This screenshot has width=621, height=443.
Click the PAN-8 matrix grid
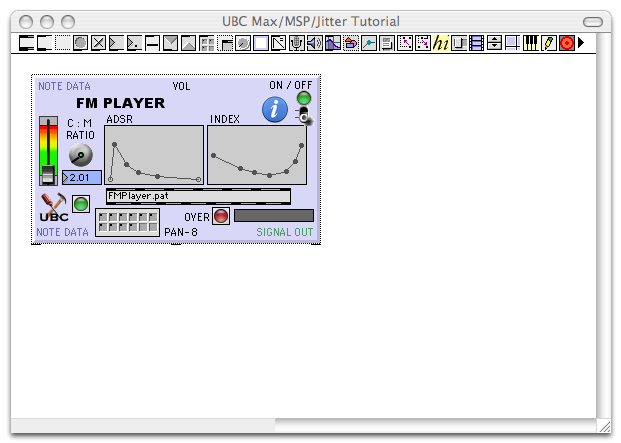128,222
